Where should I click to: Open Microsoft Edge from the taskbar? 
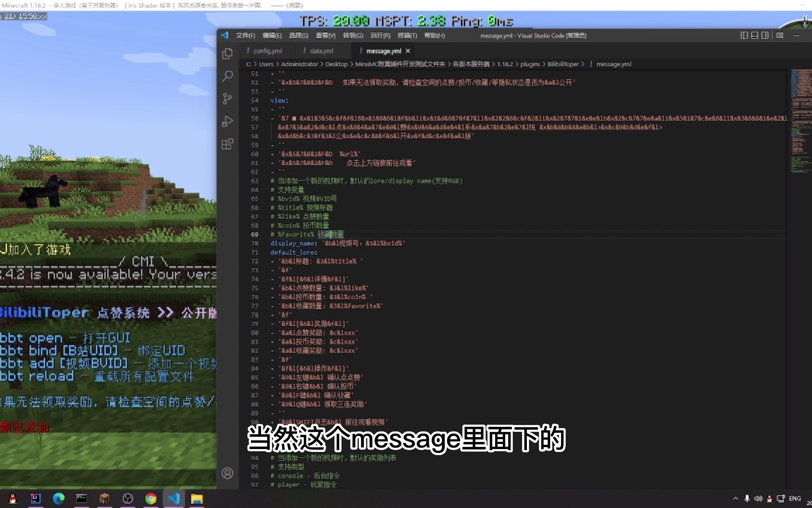point(59,498)
